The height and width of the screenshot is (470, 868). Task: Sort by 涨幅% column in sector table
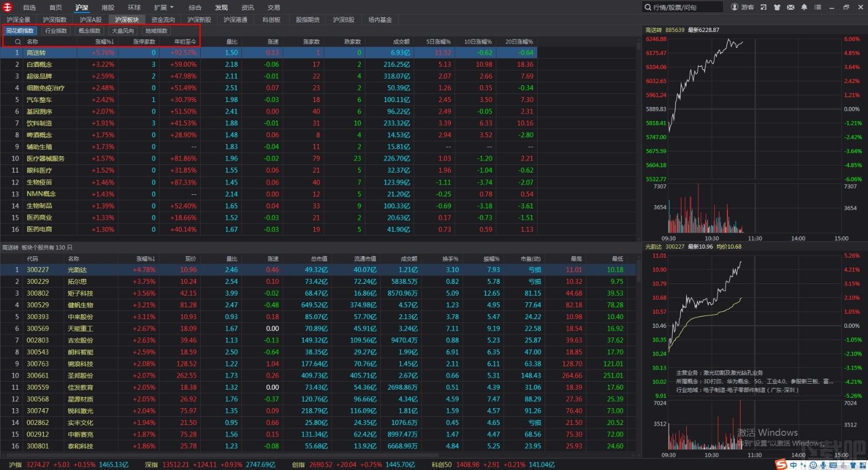coord(104,42)
